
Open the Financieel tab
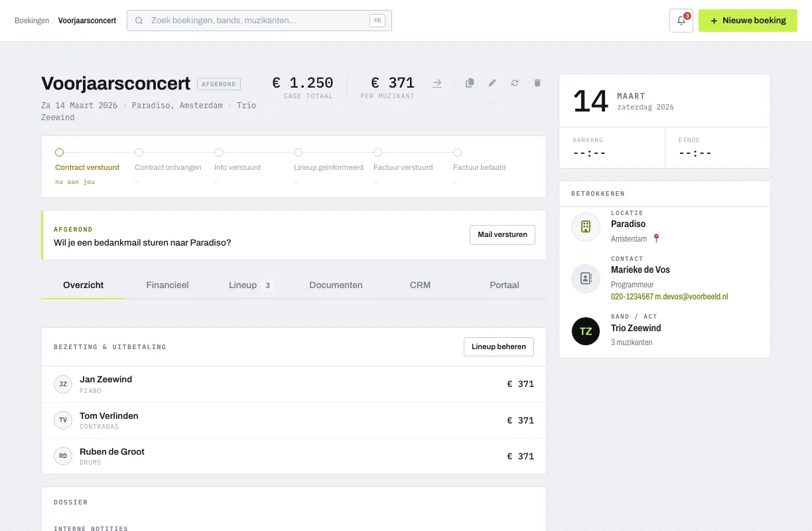[x=167, y=285]
